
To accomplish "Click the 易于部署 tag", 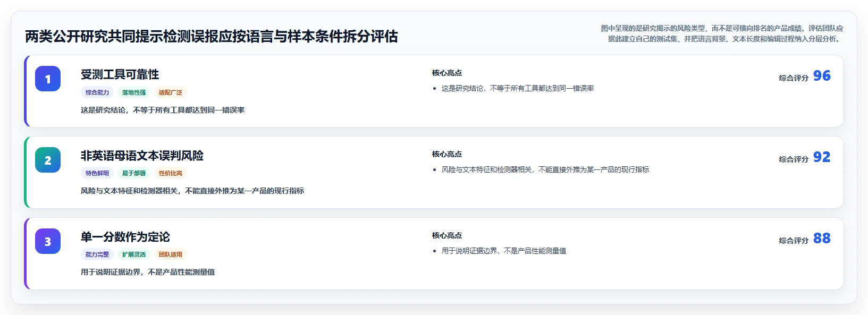I will click(134, 173).
